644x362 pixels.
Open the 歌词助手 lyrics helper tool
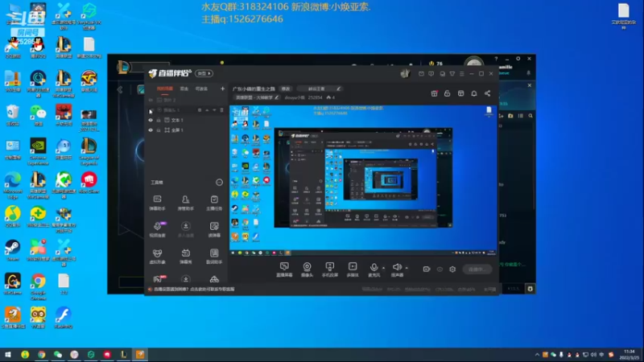[x=214, y=256]
